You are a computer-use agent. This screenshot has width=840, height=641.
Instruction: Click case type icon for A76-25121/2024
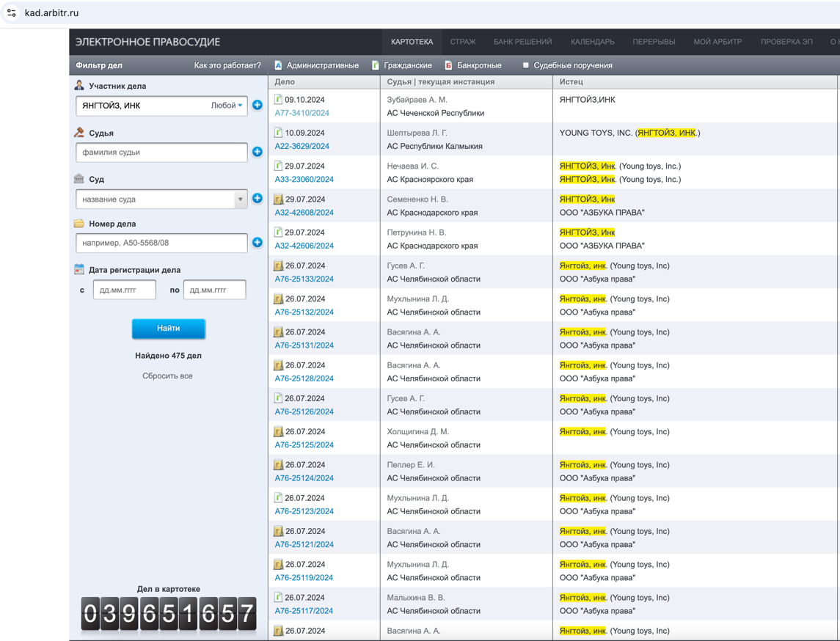(279, 531)
